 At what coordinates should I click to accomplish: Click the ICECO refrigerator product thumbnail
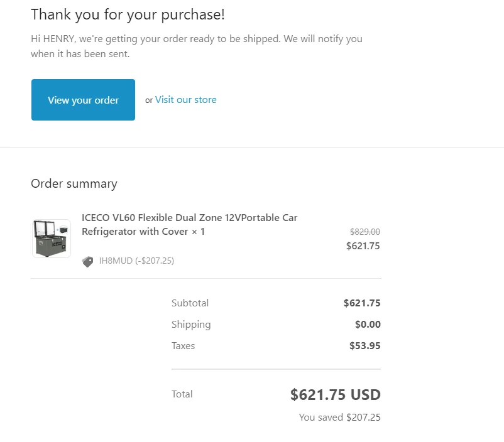click(x=52, y=239)
